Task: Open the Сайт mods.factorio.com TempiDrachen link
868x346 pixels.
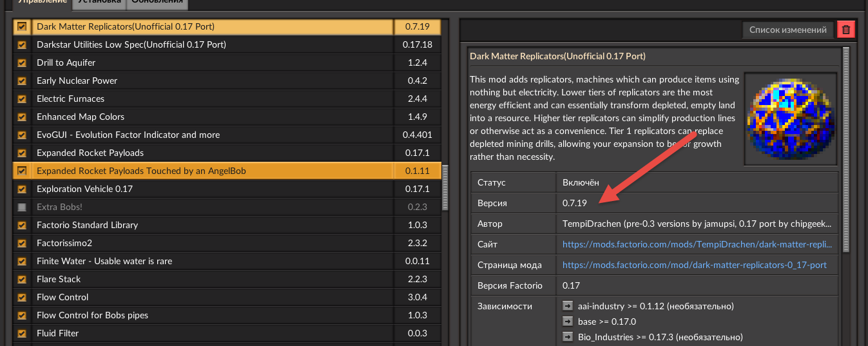Action: [x=697, y=245]
